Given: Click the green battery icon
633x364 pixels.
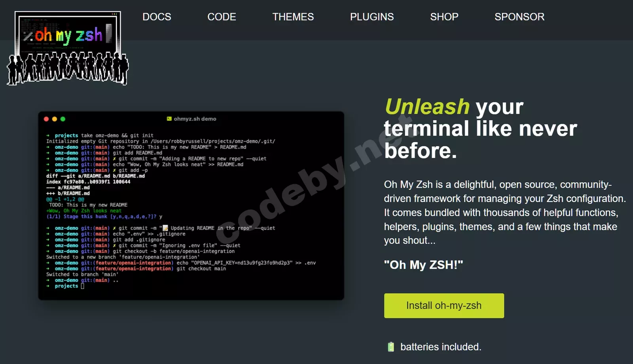Looking at the screenshot, I should tap(391, 347).
